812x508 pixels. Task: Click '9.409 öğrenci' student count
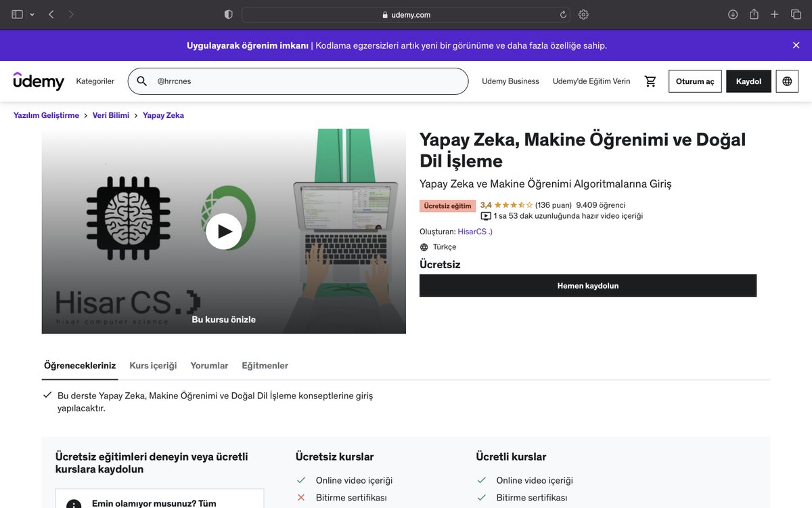click(601, 205)
